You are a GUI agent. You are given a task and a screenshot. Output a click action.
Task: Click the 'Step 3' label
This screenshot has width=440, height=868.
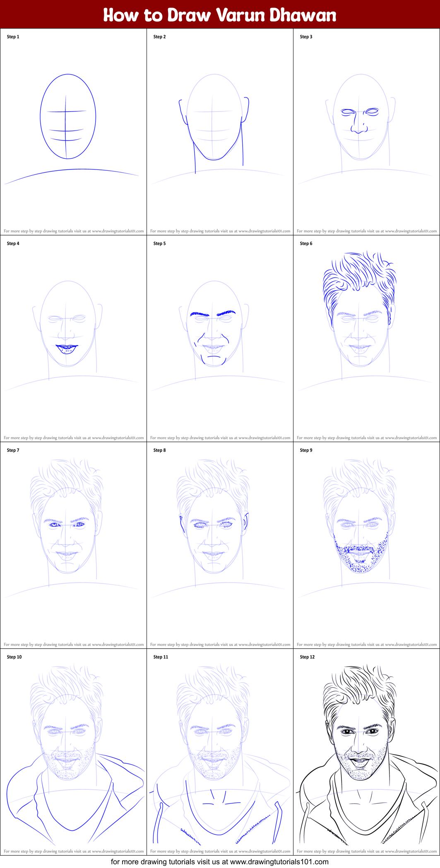click(306, 37)
